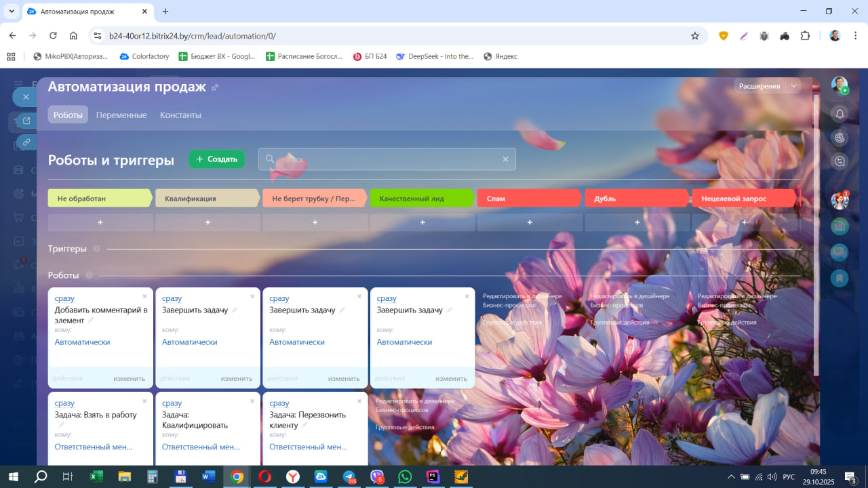Open the Chrome tab search dropdown
This screenshot has height=488, width=868.
coord(12,12)
